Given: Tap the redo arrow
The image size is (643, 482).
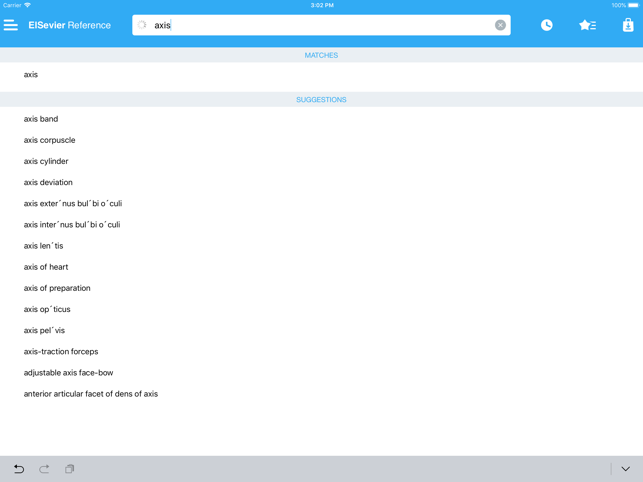Looking at the screenshot, I should pyautogui.click(x=44, y=468).
